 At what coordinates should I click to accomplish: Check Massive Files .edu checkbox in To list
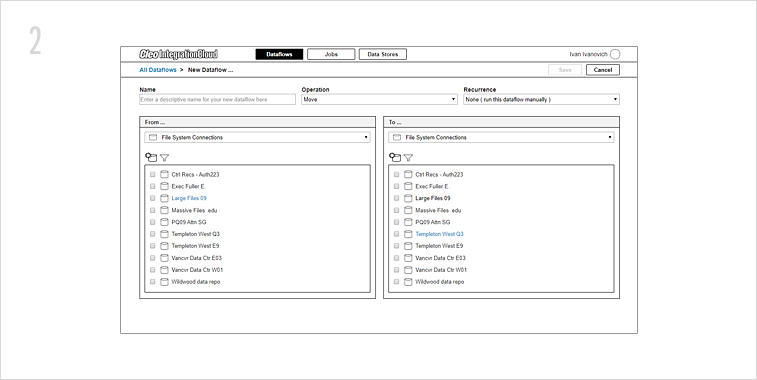396,210
